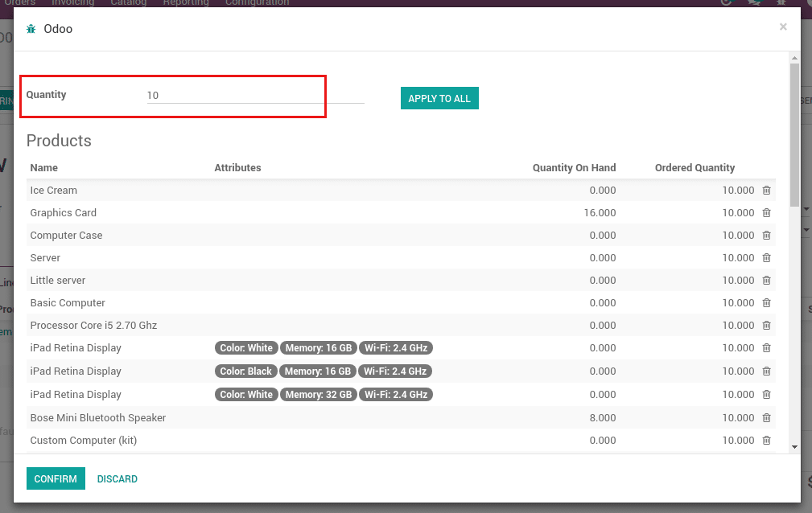Confirm the product quantities
812x513 pixels.
pyautogui.click(x=56, y=479)
